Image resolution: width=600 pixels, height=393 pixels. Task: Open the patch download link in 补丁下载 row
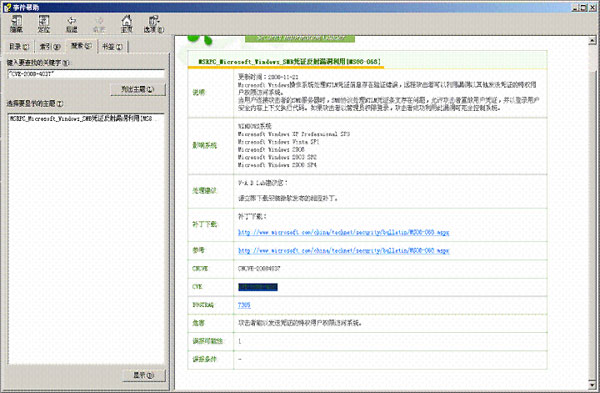(x=343, y=232)
